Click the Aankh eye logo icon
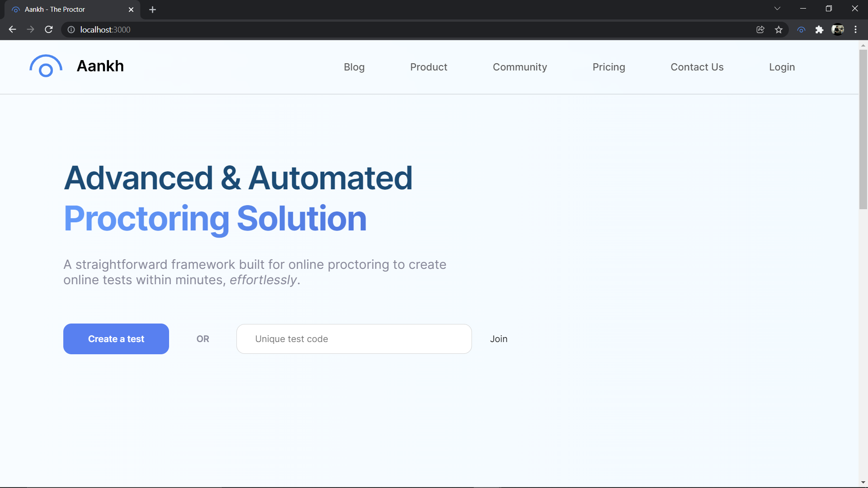Viewport: 868px width, 488px height. tap(46, 66)
